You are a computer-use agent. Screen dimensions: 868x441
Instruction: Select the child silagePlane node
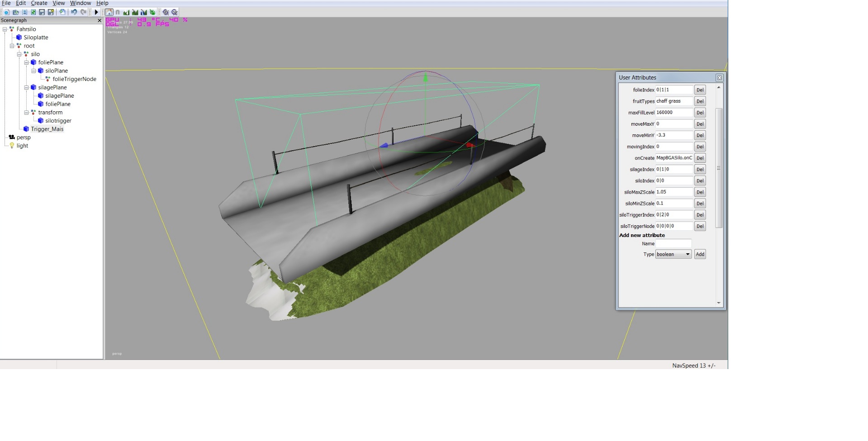(x=59, y=96)
